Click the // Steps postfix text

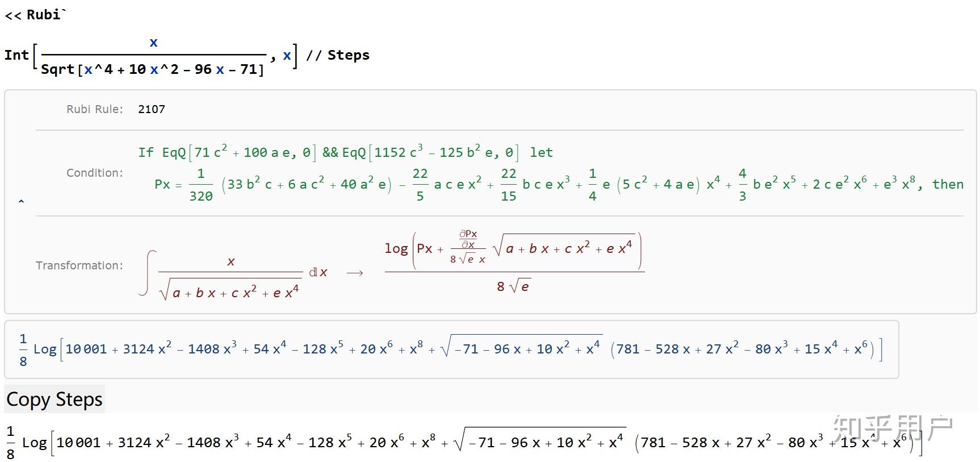tap(338, 55)
